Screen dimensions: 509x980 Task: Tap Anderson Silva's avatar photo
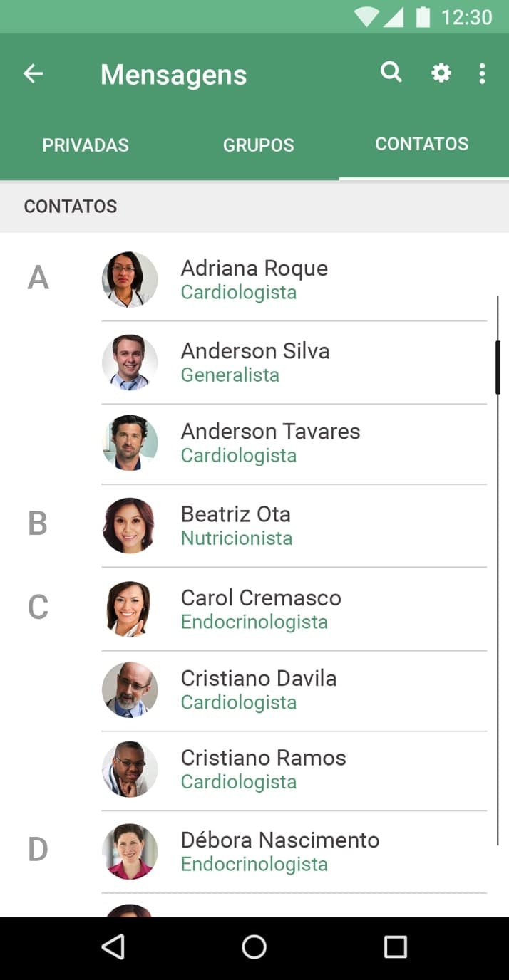(130, 362)
